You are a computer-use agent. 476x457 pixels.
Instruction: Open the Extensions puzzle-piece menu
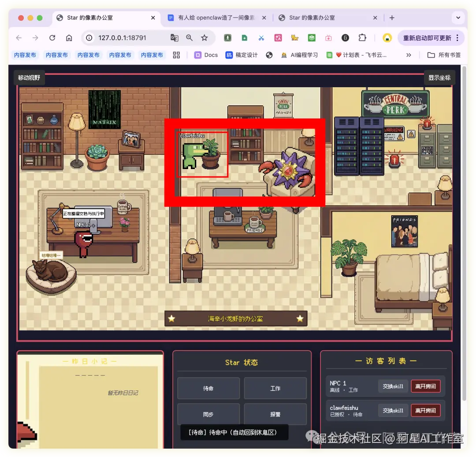point(362,38)
